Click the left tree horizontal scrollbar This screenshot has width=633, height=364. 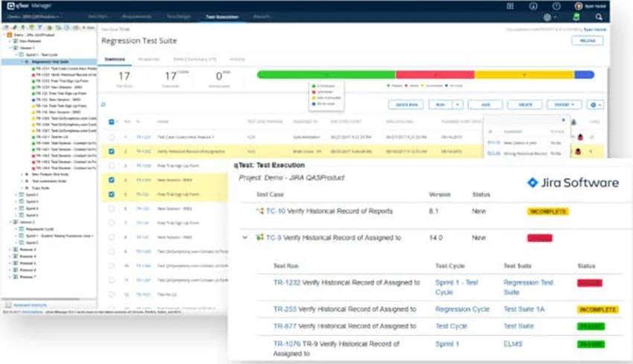(x=40, y=299)
